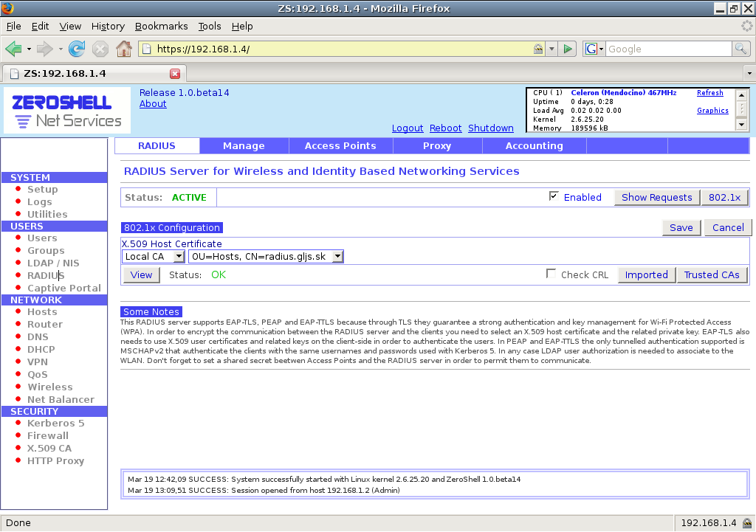Screen dimensions: 756x532
Task: Open Captive Portal in the sidebar
Action: pyautogui.click(x=64, y=289)
